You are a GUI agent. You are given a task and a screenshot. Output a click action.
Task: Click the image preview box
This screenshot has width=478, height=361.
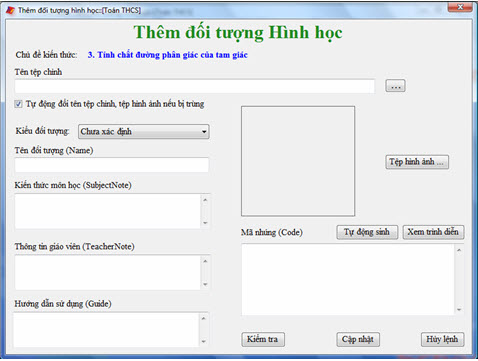click(298, 161)
